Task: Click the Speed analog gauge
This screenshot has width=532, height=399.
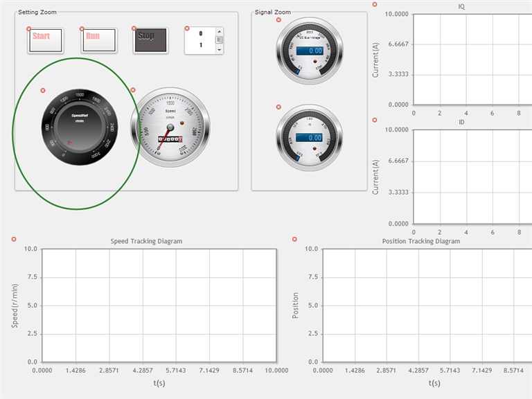Action: (x=170, y=127)
